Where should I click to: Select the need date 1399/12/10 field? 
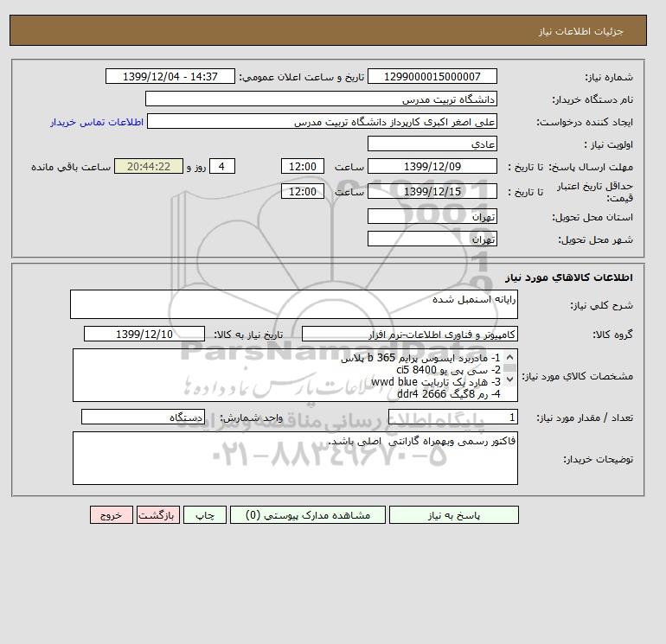(144, 334)
